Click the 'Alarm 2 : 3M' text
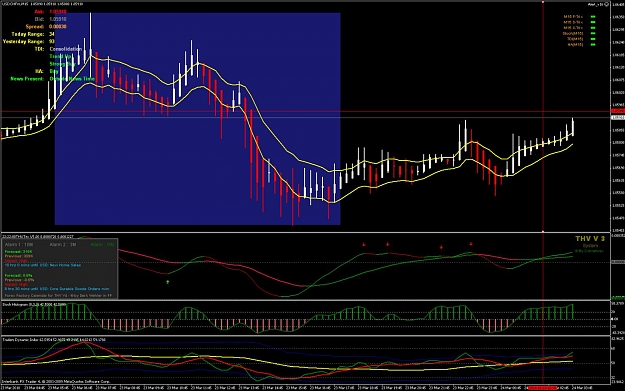The image size is (625, 391). [63, 244]
